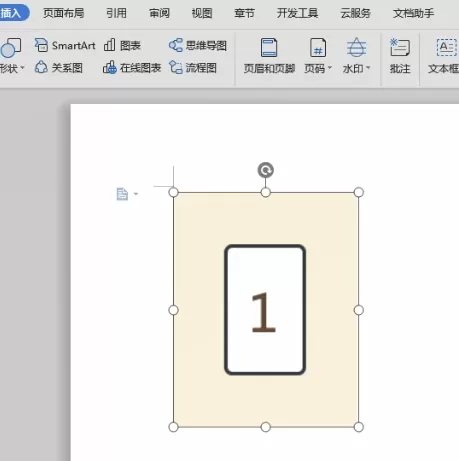The image size is (459, 461).
Task: Switch to the 审阅 review tab
Action: 159,13
